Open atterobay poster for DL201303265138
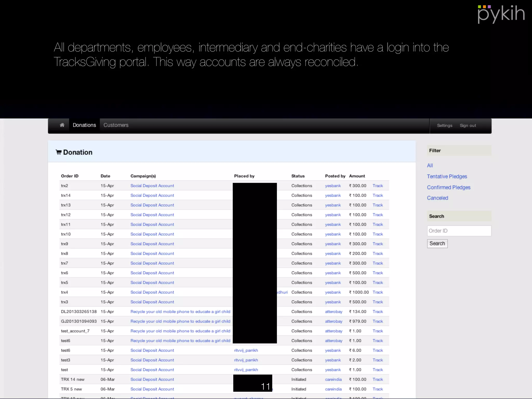532x399 pixels. pos(334,311)
